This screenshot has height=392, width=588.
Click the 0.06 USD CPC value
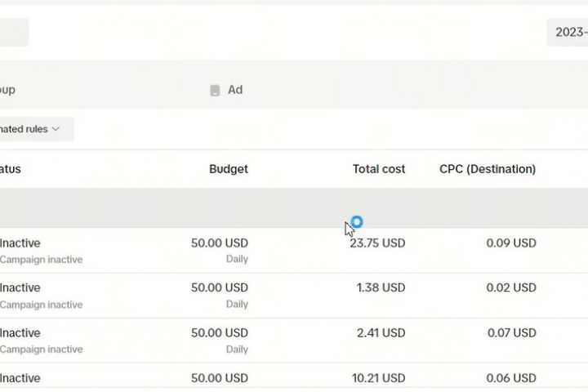pyautogui.click(x=511, y=377)
